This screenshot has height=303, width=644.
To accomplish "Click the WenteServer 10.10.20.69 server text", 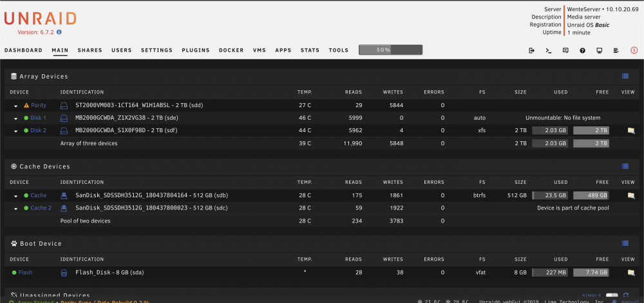I will (602, 9).
